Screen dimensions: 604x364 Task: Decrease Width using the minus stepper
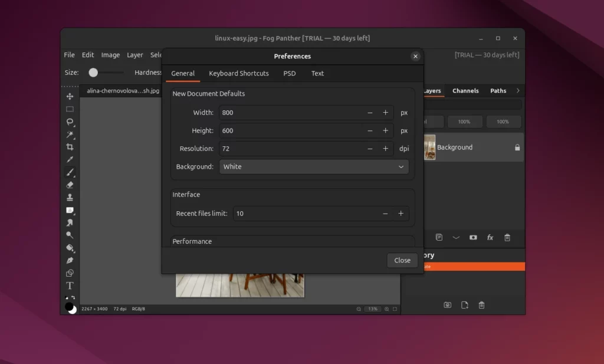[370, 113]
